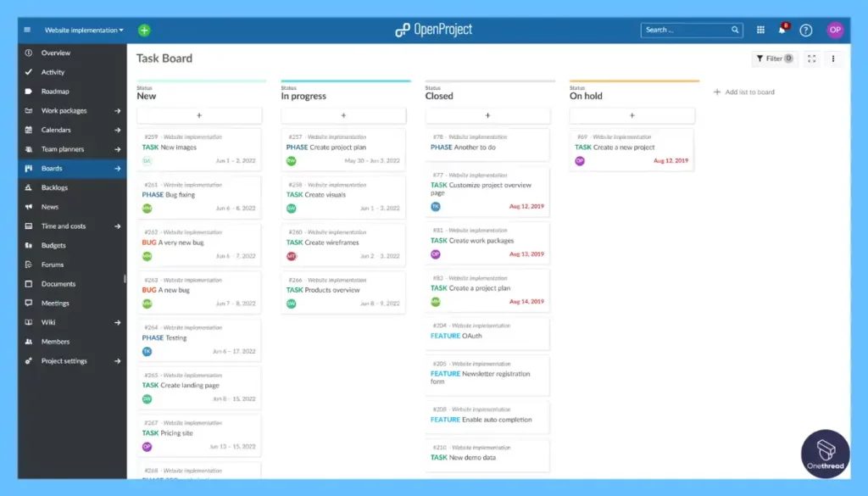Open the three-dot board options menu
This screenshot has height=496, width=868.
(x=833, y=59)
